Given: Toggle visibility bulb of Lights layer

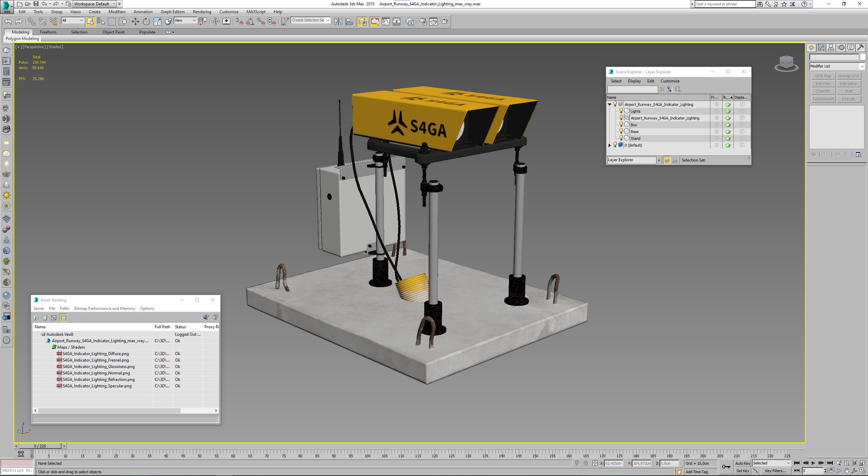Looking at the screenshot, I should (x=621, y=111).
